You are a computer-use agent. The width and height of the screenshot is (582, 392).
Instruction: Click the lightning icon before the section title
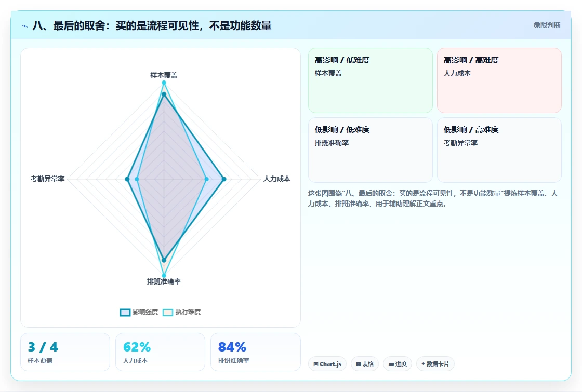(25, 26)
